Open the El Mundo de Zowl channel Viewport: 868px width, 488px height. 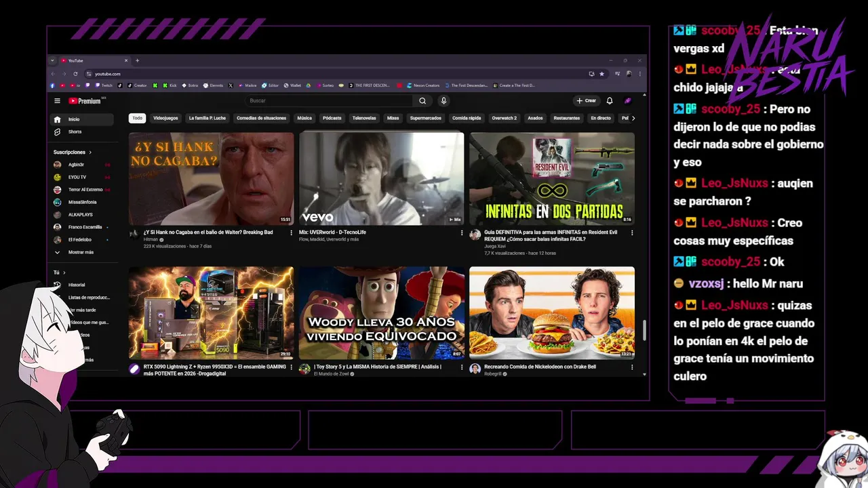(x=332, y=373)
